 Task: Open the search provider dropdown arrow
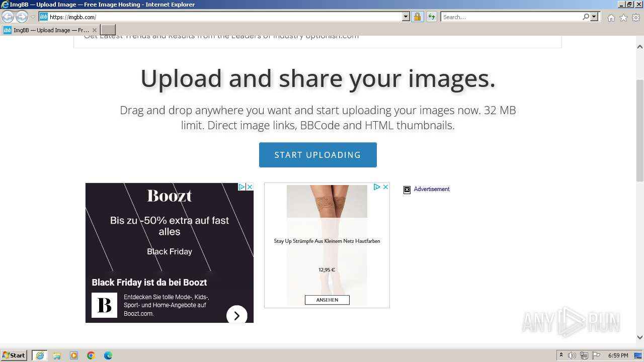coord(594,17)
